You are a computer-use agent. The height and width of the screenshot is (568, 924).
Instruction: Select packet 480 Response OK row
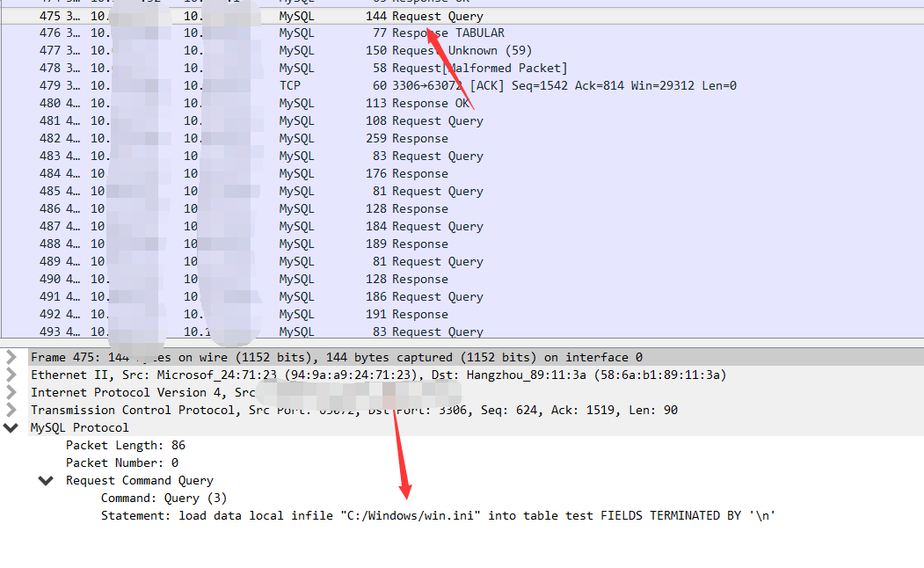pos(462,104)
